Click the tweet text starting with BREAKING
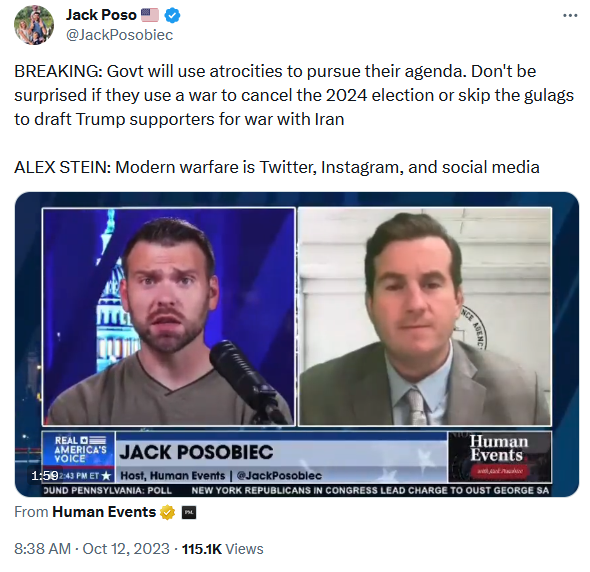Viewport: 590px width, 572px height. click(x=294, y=95)
